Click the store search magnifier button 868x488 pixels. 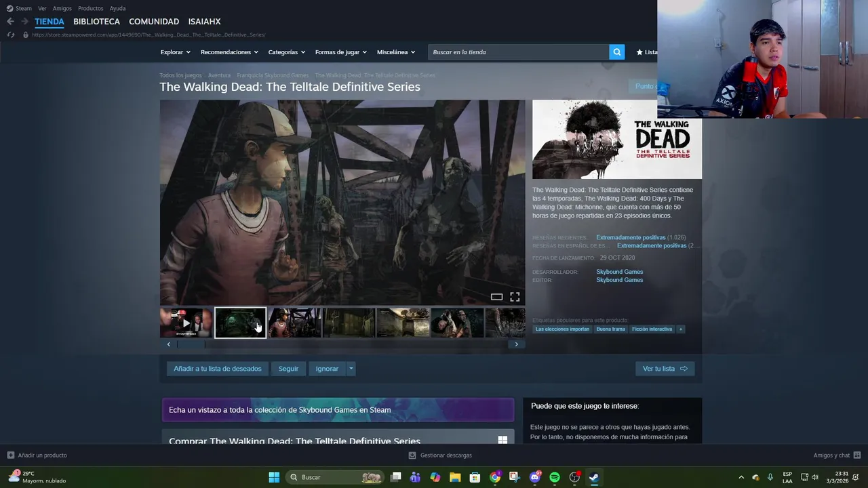pos(616,52)
